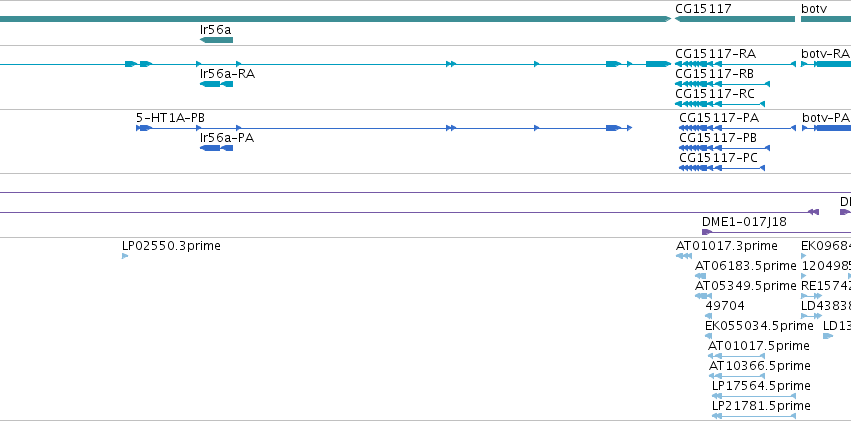
Task: Select protein CG15117-PA
Action: point(737,128)
